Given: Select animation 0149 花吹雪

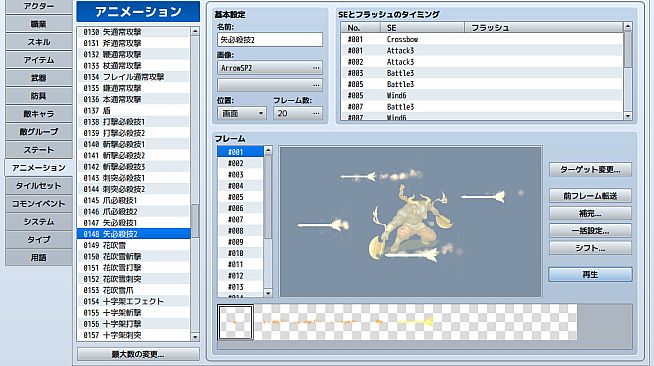Looking at the screenshot, I should point(134,245).
